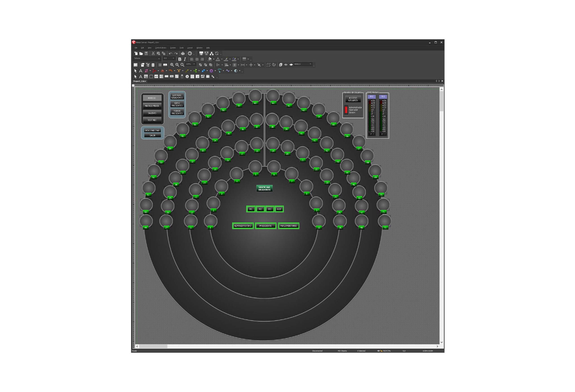575x392 pixels.
Task: Open the MIMICO layer dropdown
Action: click(310, 64)
